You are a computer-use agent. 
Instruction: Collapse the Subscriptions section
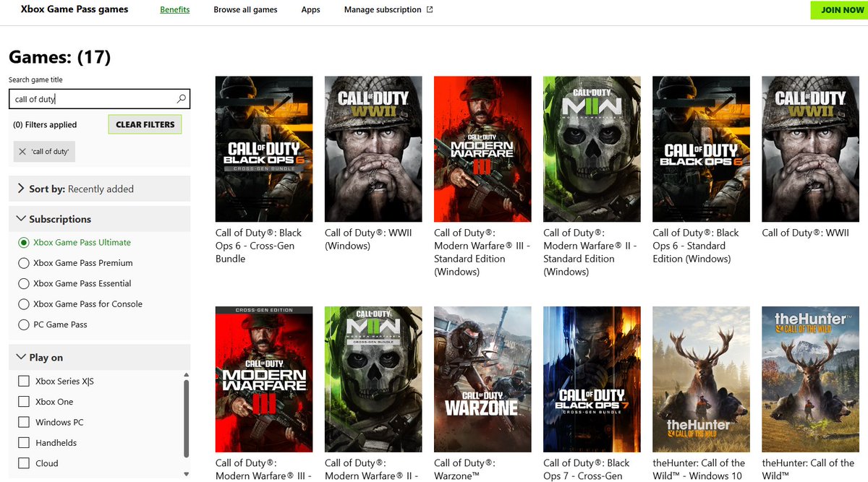point(20,219)
